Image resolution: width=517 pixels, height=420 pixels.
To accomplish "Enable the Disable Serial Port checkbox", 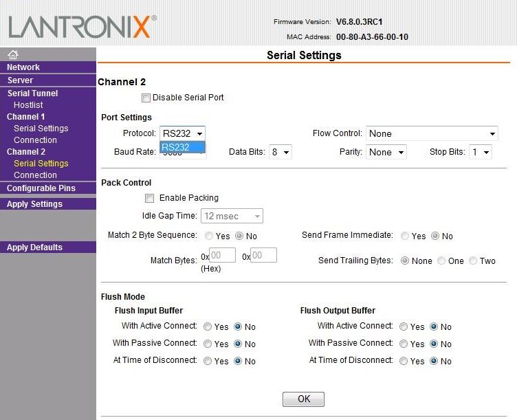I will (146, 98).
